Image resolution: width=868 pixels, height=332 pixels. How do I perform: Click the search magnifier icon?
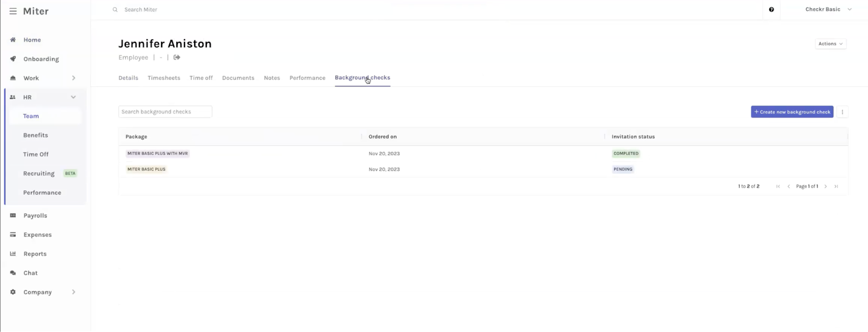click(x=115, y=10)
